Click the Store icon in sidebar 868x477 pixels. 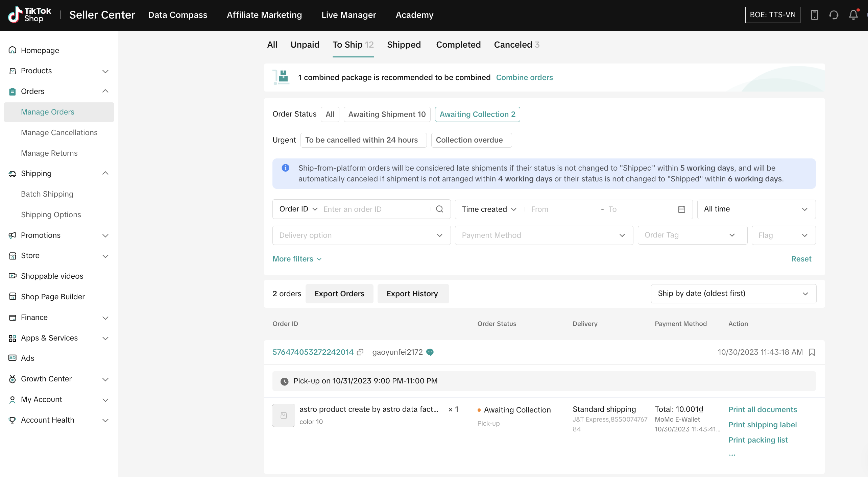tap(13, 256)
